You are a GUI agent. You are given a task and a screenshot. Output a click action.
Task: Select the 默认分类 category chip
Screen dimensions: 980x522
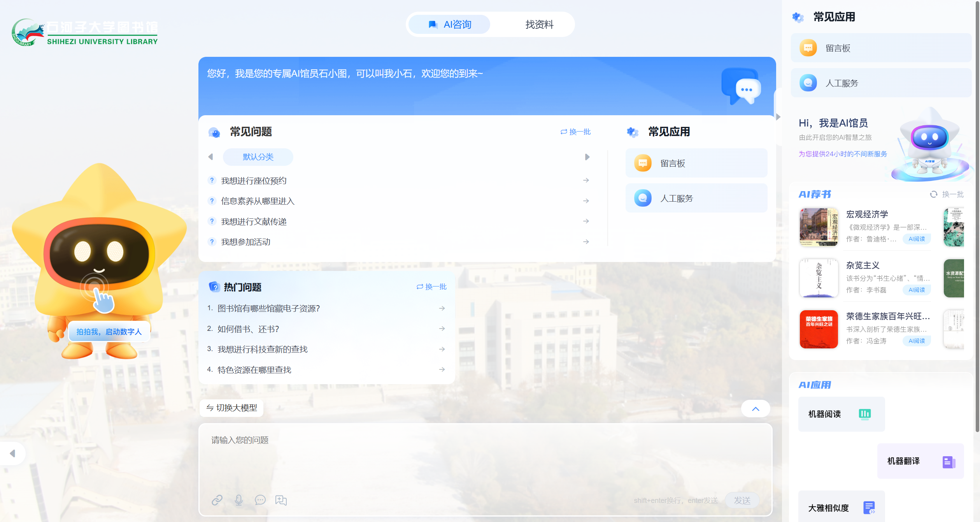point(258,157)
